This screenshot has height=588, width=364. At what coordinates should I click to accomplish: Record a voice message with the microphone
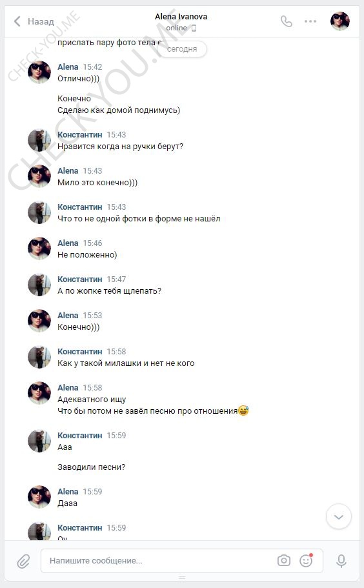click(341, 561)
